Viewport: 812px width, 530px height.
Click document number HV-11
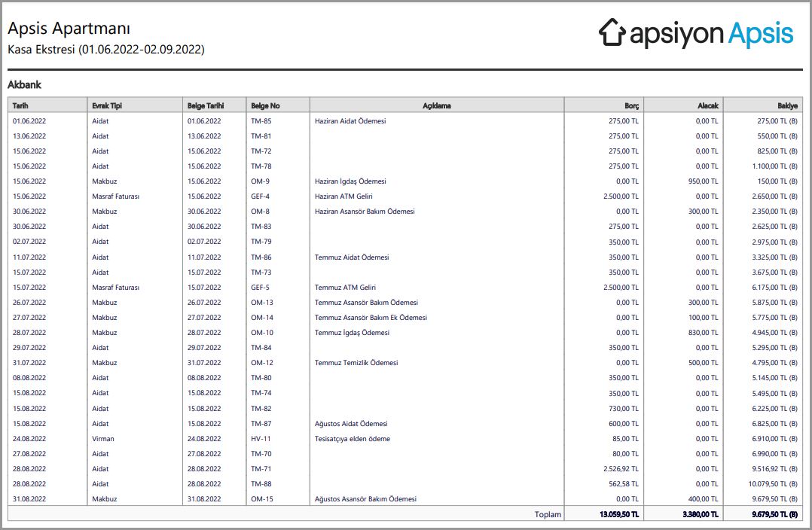click(261, 438)
